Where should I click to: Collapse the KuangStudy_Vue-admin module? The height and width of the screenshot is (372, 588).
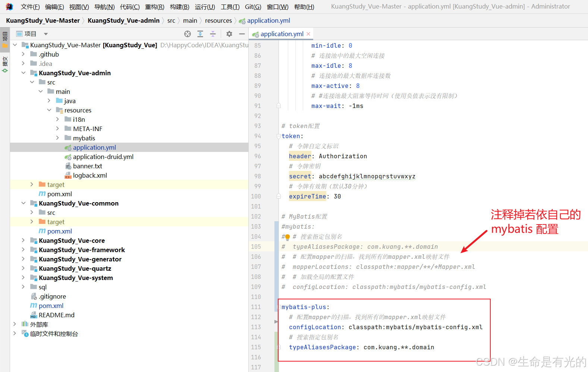tap(23, 73)
